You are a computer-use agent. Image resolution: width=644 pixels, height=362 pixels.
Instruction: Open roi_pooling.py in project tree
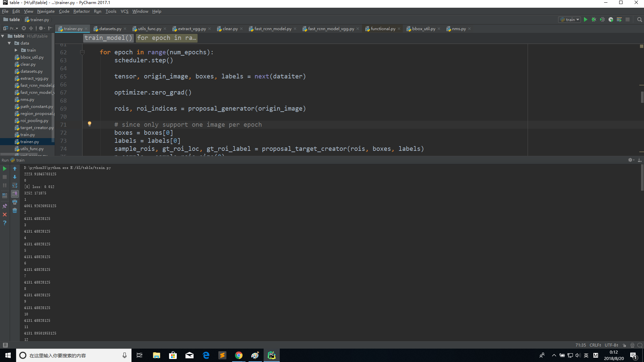click(34, 121)
